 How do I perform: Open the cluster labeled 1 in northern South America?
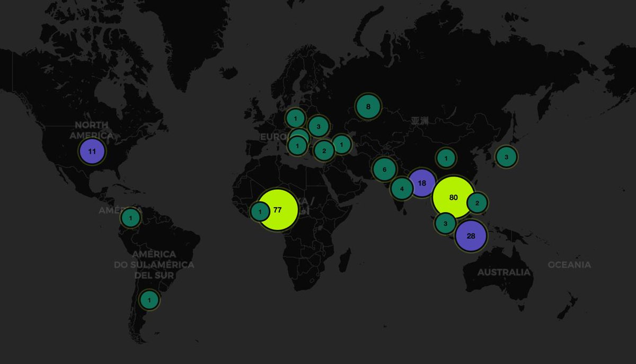point(130,218)
